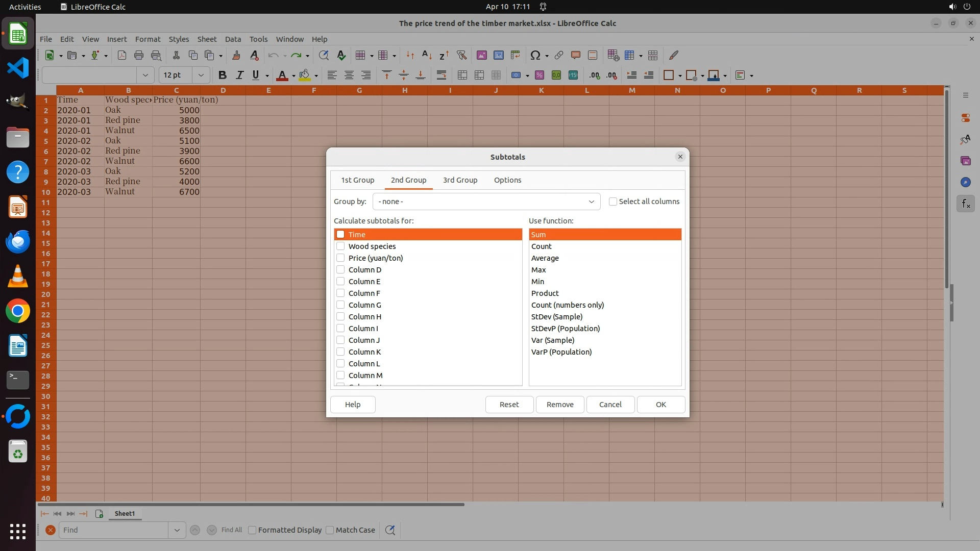The image size is (980, 551).
Task: Expand the Group by dropdown
Action: tap(591, 202)
